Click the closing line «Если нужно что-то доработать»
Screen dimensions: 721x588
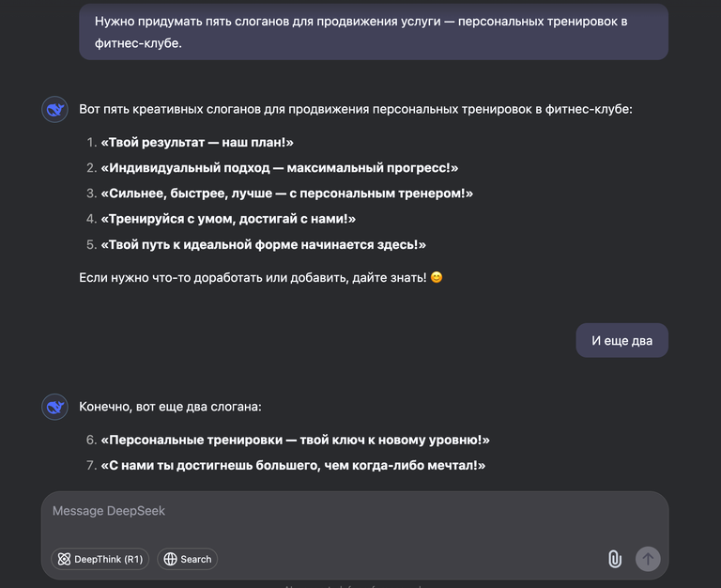[253, 277]
